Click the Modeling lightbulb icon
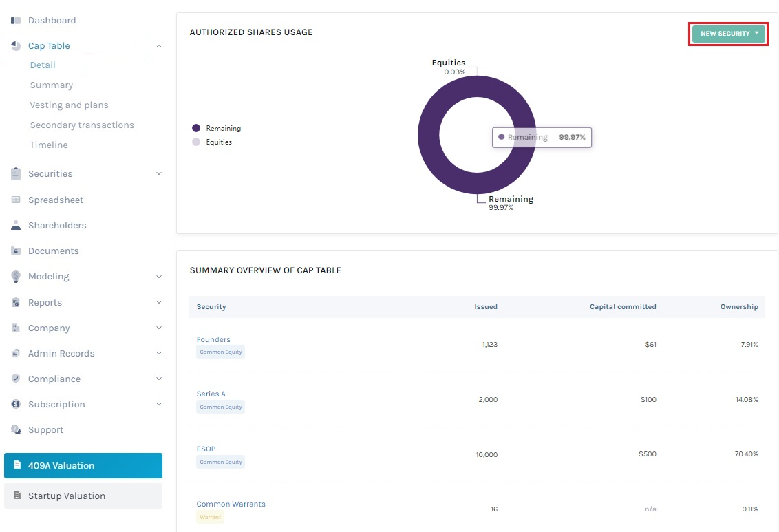The height and width of the screenshot is (532, 779). (x=16, y=276)
